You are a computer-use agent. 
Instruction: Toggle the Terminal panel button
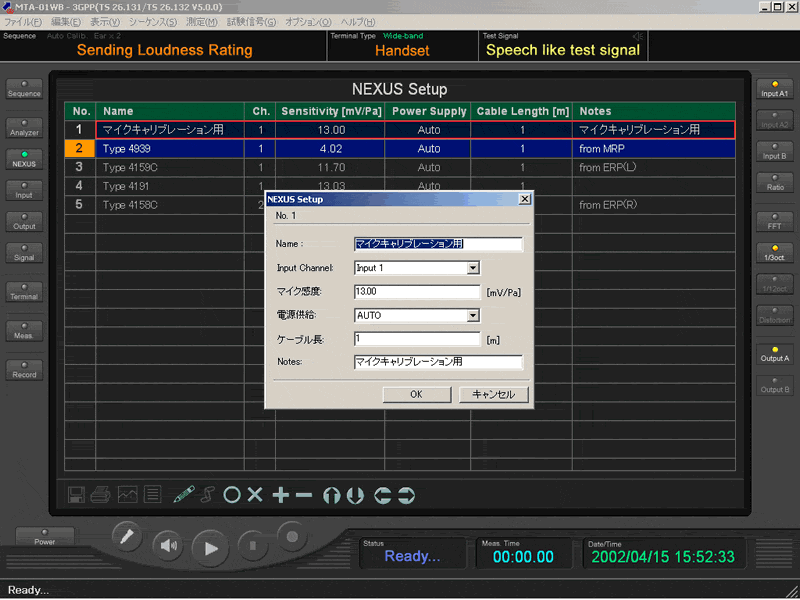24,291
